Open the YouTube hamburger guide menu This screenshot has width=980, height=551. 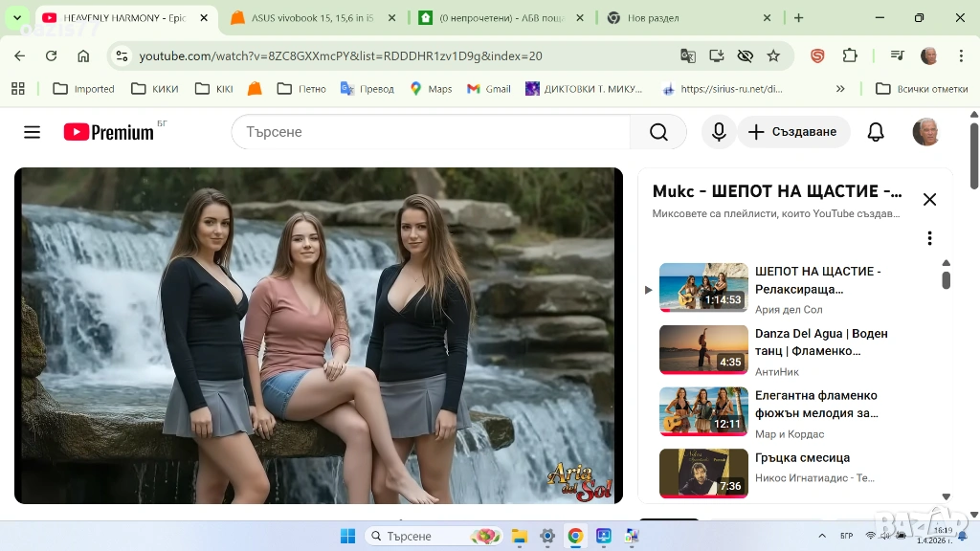click(32, 132)
